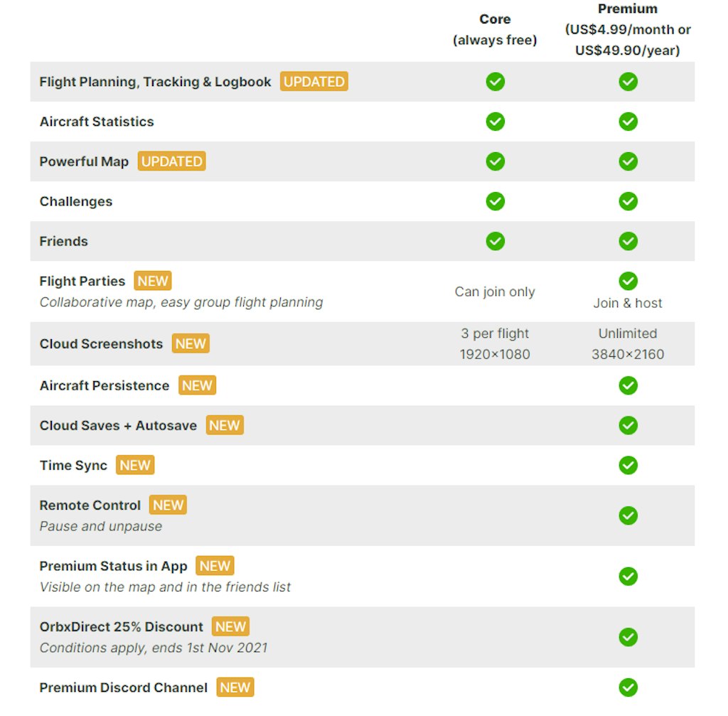Viewport: 728px width, 716px height.
Task: Click Premium checkmark for Flight Parties row
Action: pos(628,281)
